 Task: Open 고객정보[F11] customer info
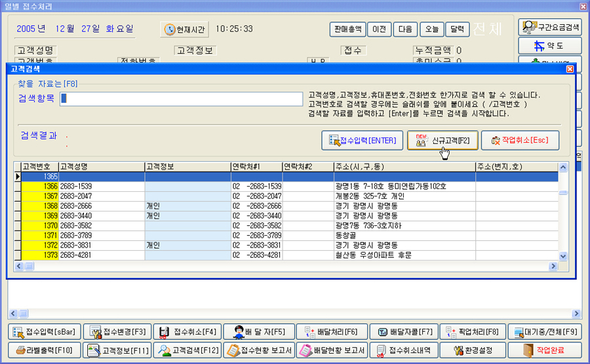click(x=117, y=350)
